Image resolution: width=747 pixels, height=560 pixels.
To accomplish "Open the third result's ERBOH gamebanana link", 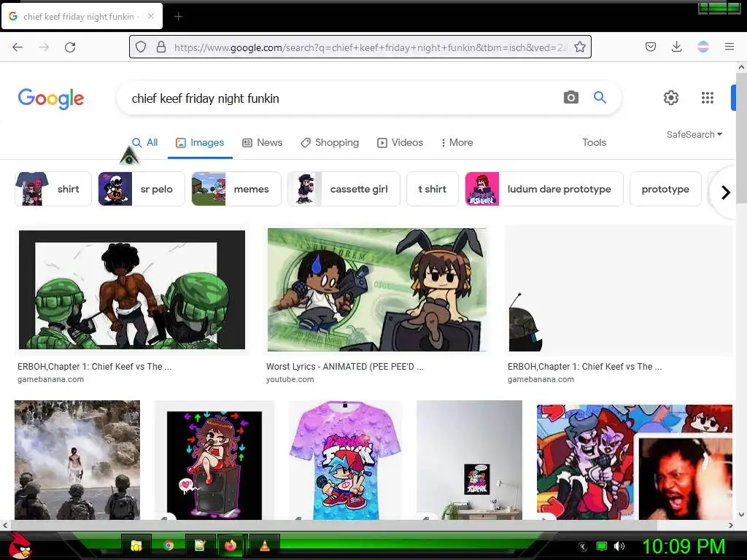I will coord(584,373).
